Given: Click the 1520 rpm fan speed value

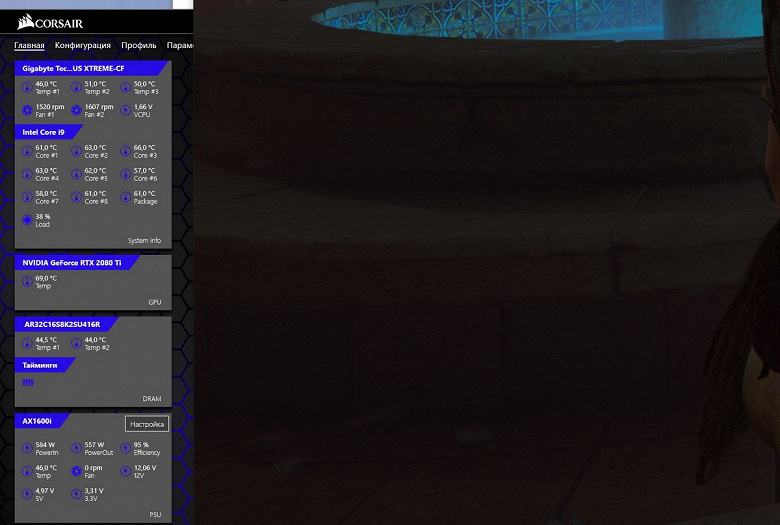Looking at the screenshot, I should point(50,106).
